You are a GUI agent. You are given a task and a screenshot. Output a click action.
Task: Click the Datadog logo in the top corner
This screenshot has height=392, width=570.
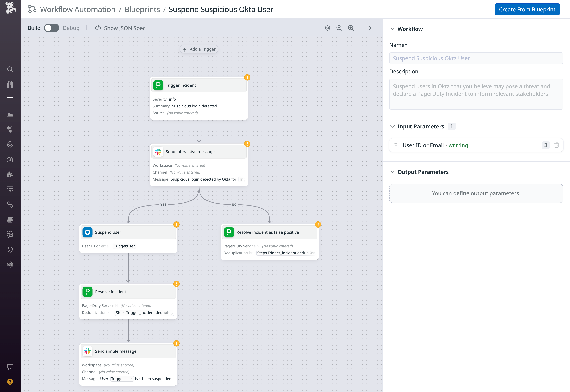coord(10,7)
